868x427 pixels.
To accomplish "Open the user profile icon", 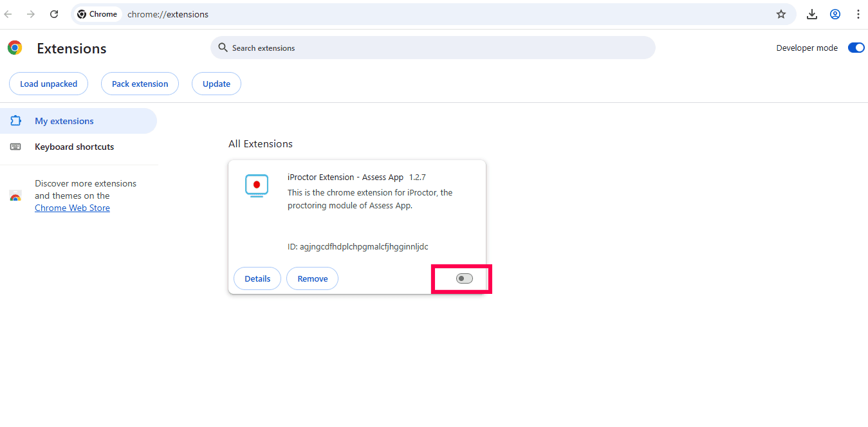I will tap(835, 14).
